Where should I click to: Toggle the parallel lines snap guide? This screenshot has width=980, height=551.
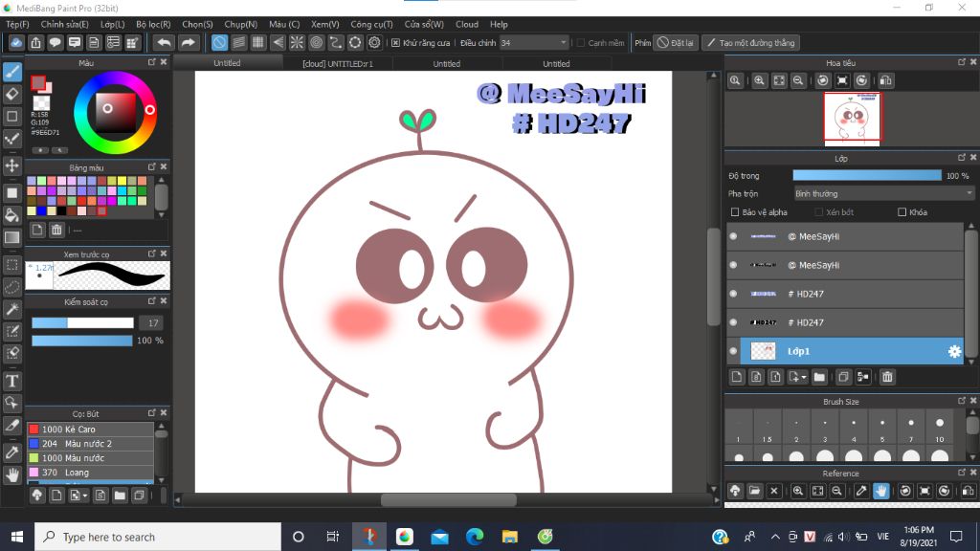(238, 42)
